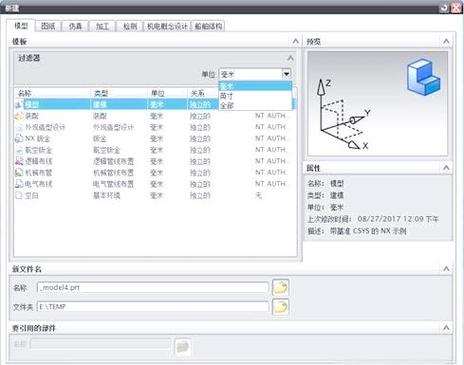
Task: Choose 毫米 in the unit dropdown list
Action: point(255,86)
